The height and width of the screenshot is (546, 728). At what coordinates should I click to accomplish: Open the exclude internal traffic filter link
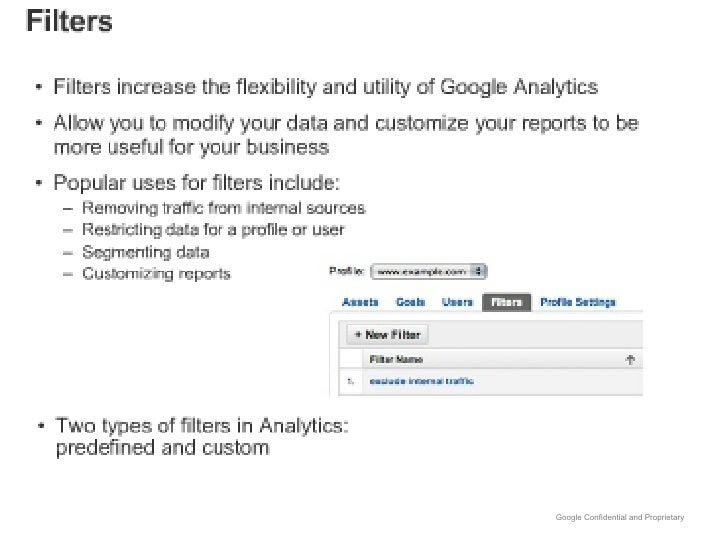422,381
